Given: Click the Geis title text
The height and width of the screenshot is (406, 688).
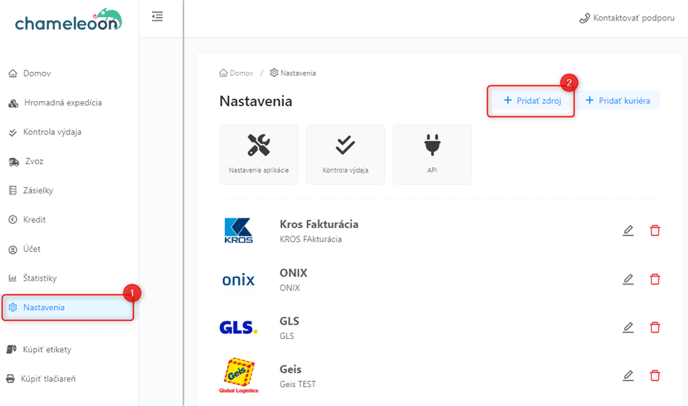Looking at the screenshot, I should 290,370.
